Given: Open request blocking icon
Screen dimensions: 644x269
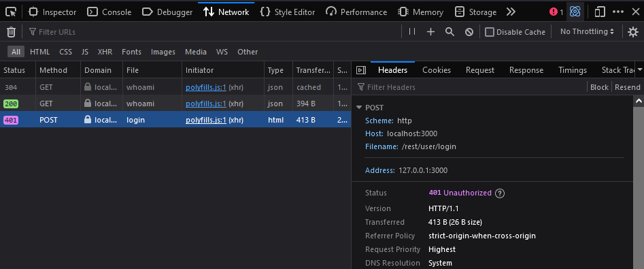Looking at the screenshot, I should point(469,32).
